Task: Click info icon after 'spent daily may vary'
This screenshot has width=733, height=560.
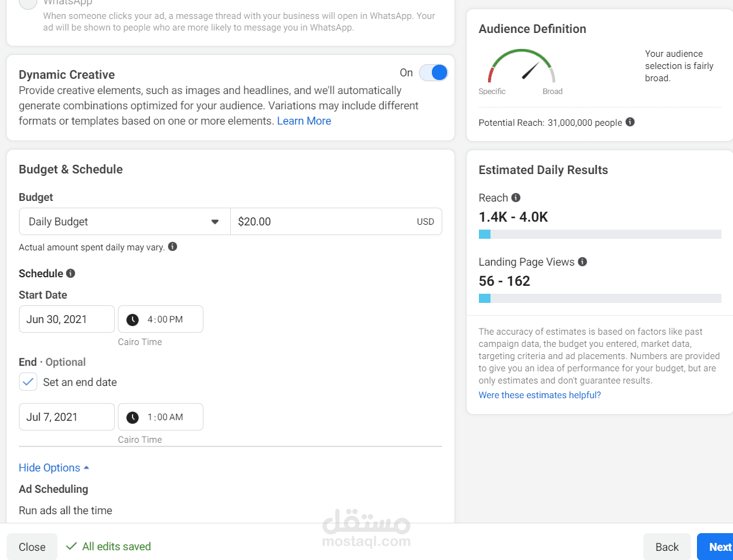Action: point(172,247)
